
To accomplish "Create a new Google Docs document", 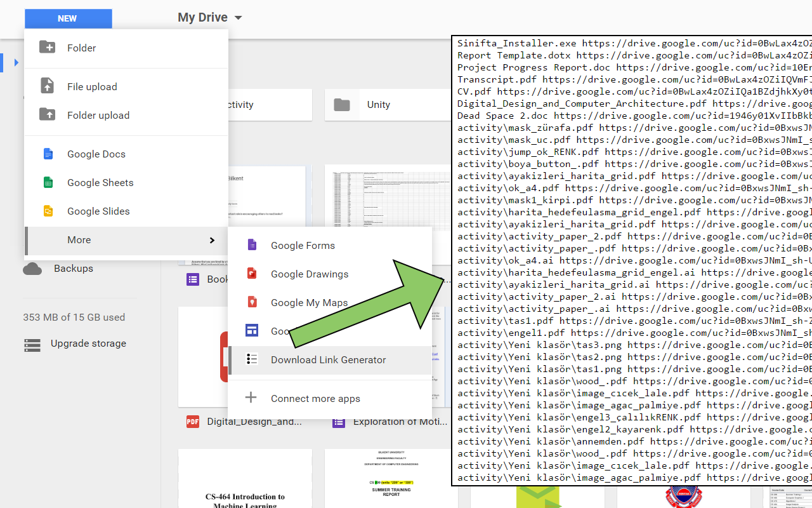I will [126, 154].
